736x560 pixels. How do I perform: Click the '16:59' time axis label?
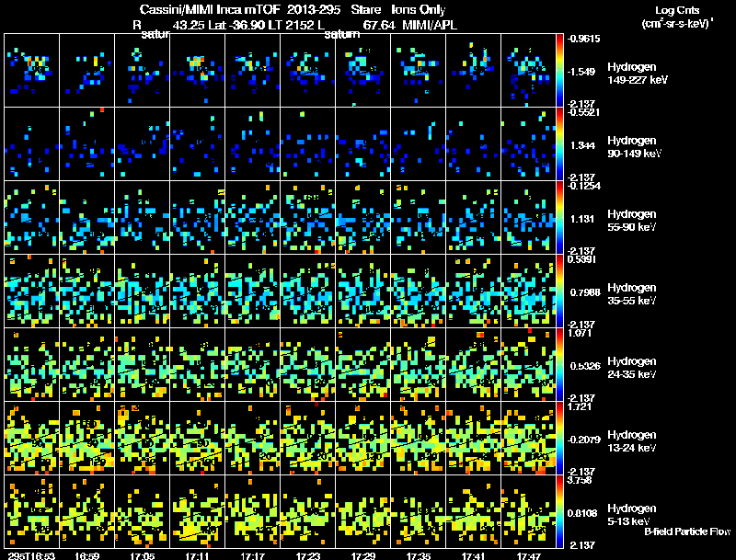[86, 555]
